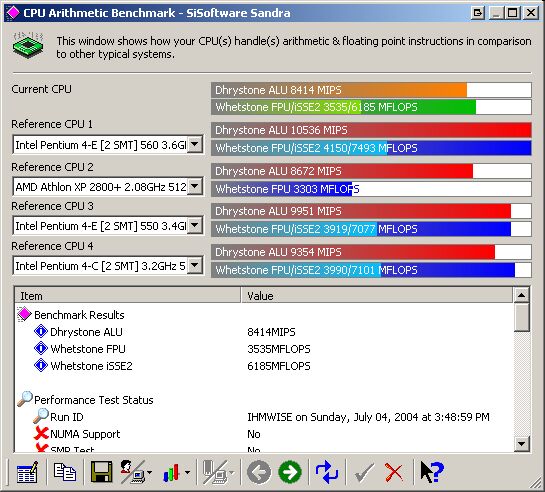This screenshot has height=492, width=545.
Task: Open the options table-with-pencil icon
Action: tap(27, 472)
